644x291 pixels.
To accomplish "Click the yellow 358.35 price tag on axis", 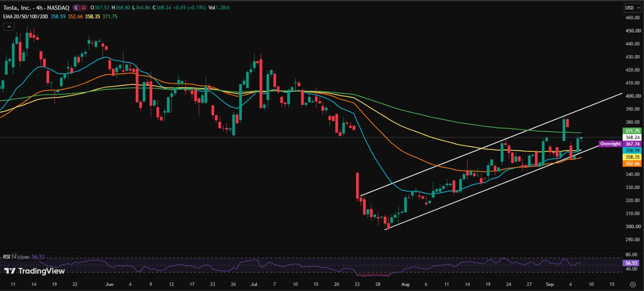I will [632, 157].
